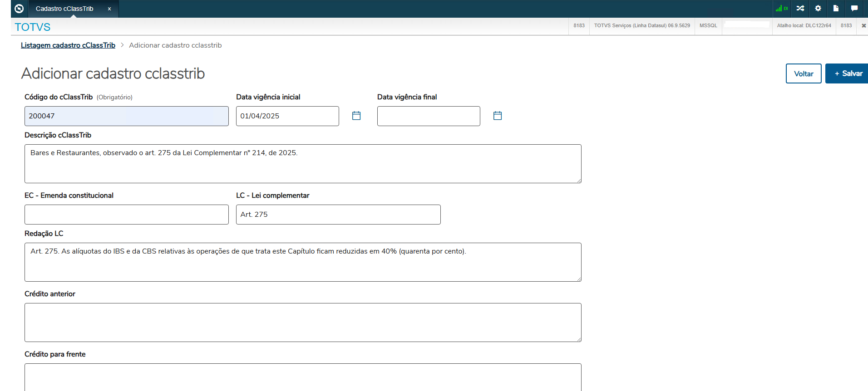This screenshot has height=391, width=868.
Task: Open the TOTVS logo menu icon
Action: coord(19,9)
